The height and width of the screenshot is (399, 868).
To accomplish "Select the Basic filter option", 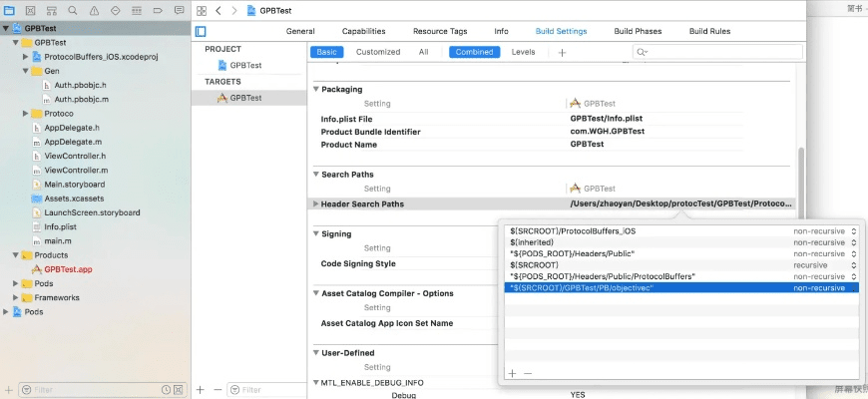I will [x=327, y=52].
